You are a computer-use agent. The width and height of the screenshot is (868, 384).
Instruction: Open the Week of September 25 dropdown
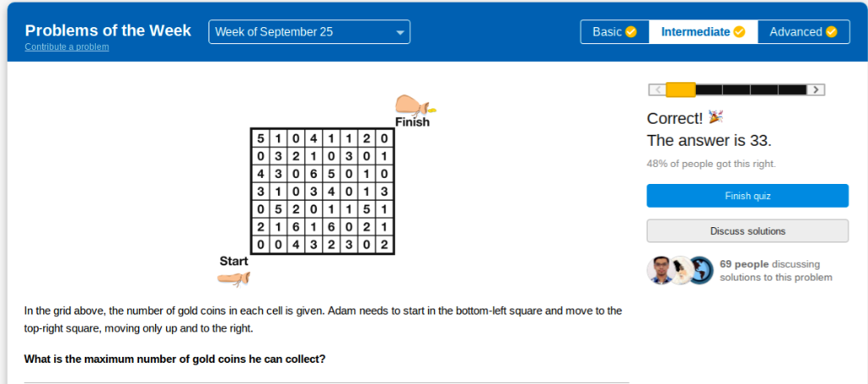pos(309,32)
